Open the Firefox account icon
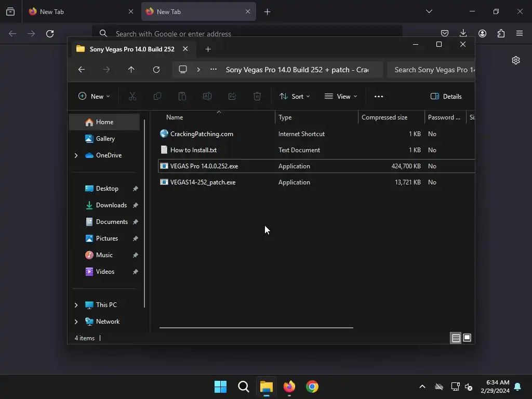The image size is (532, 399). click(x=482, y=33)
